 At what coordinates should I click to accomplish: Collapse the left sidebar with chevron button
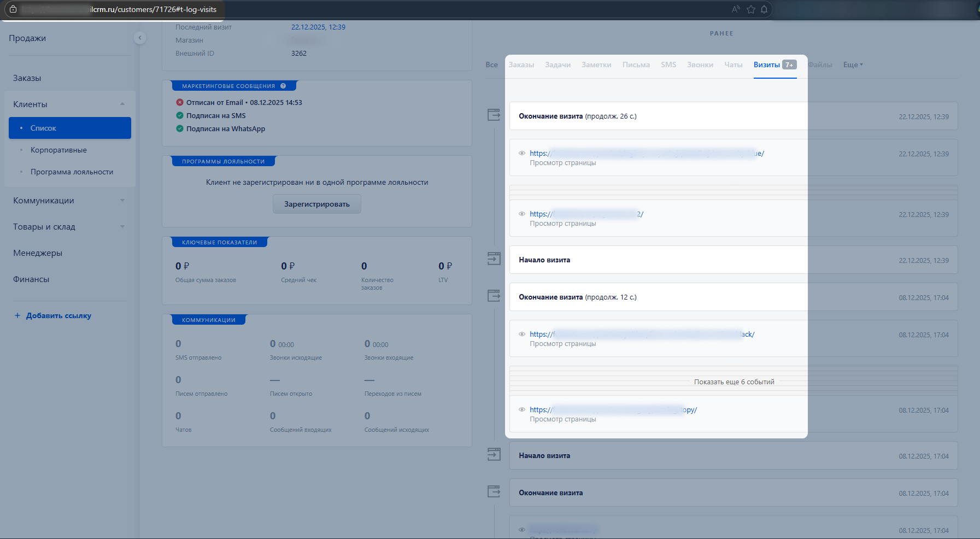140,38
